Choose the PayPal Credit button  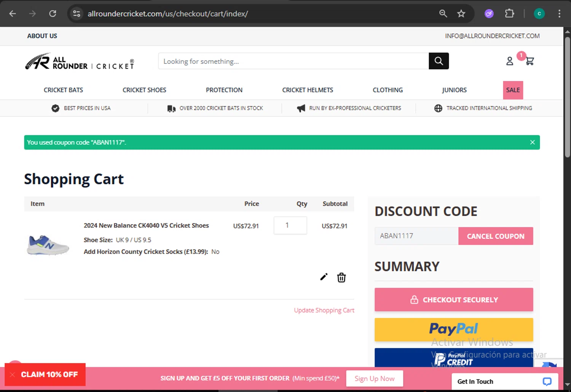[x=454, y=358]
